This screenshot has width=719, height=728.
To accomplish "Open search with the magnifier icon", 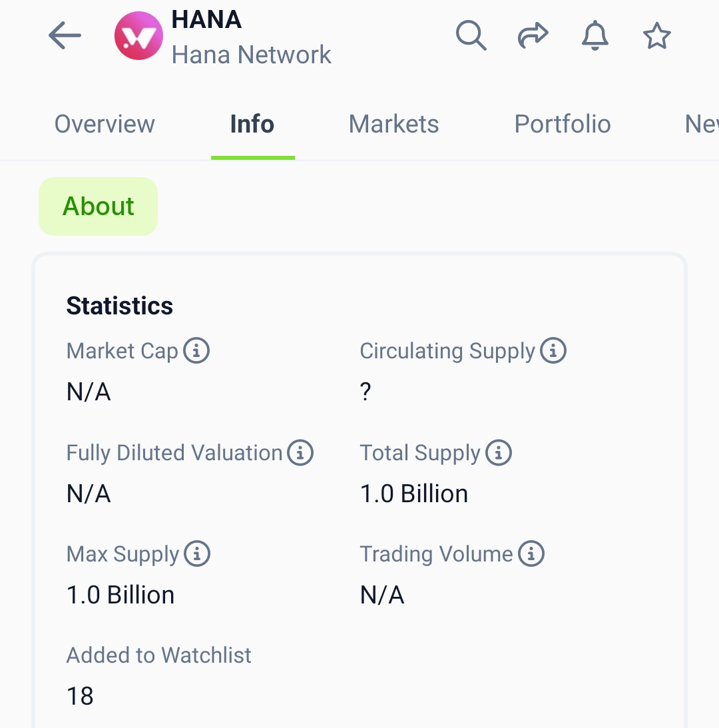I will 471,35.
